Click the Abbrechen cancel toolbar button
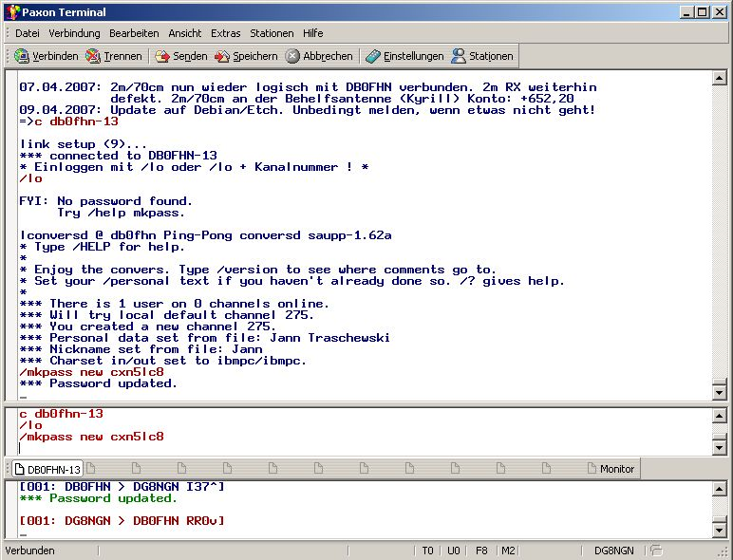This screenshot has height=560, width=733. (319, 56)
